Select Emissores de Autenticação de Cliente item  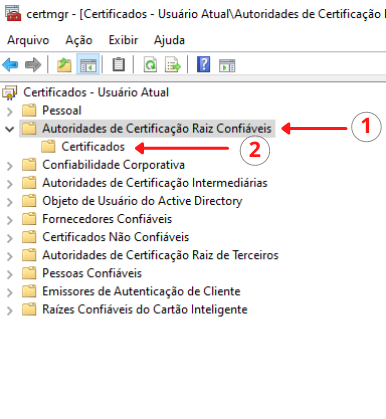click(141, 291)
